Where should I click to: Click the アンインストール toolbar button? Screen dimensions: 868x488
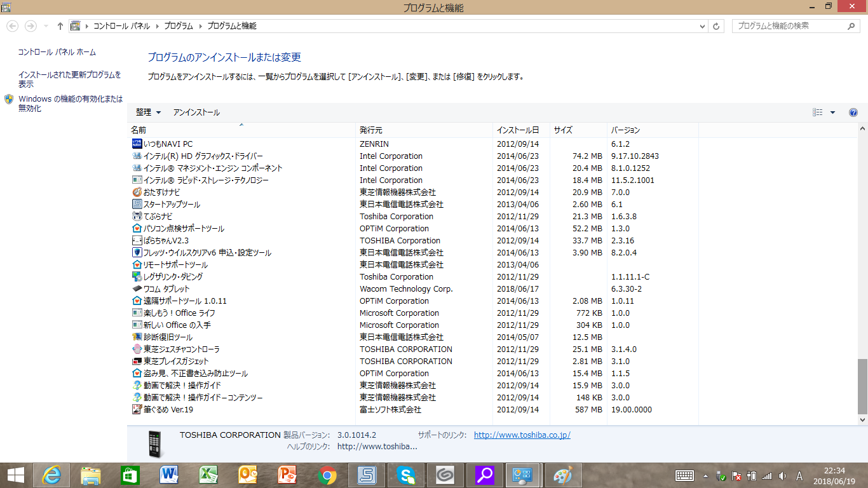tap(196, 112)
